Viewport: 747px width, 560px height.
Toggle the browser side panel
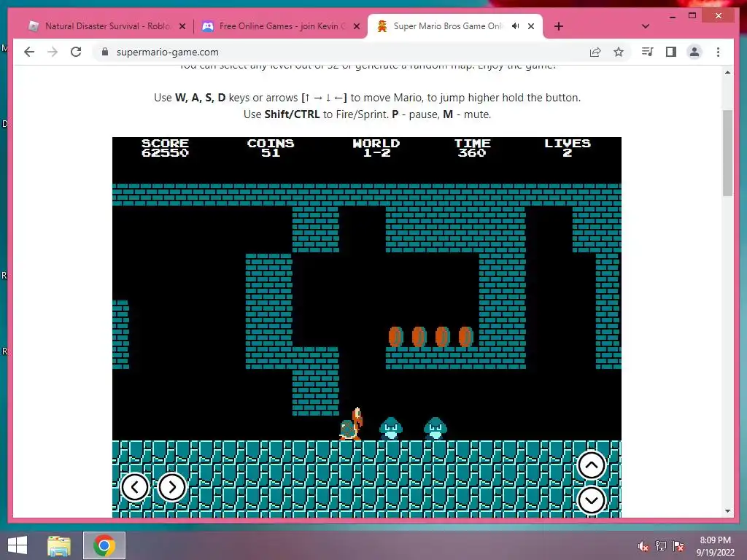click(671, 52)
